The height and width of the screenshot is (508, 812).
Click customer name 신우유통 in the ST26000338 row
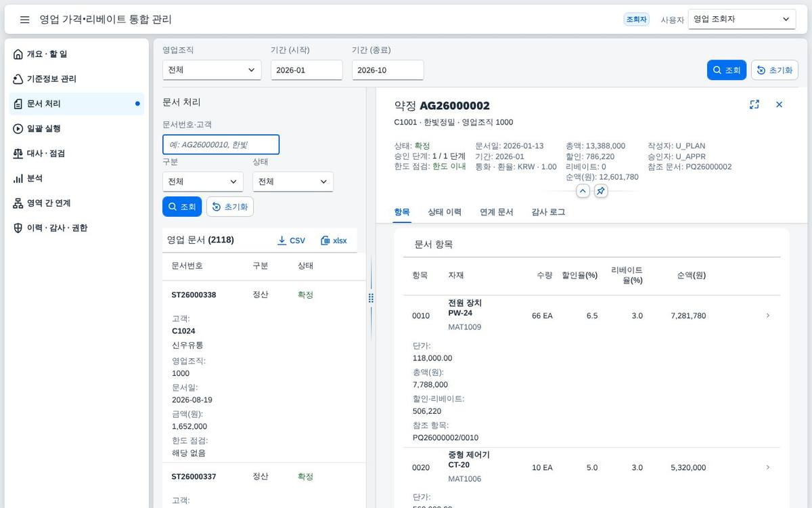pyautogui.click(x=187, y=345)
